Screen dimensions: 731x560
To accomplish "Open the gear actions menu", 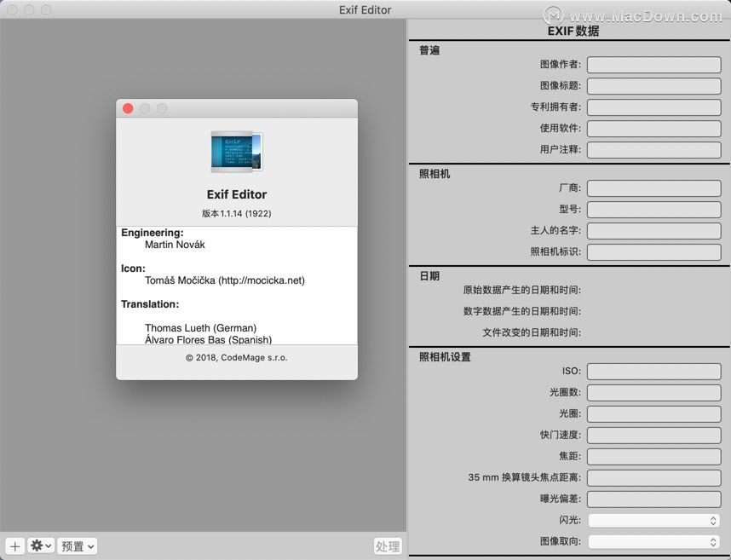I will click(41, 546).
